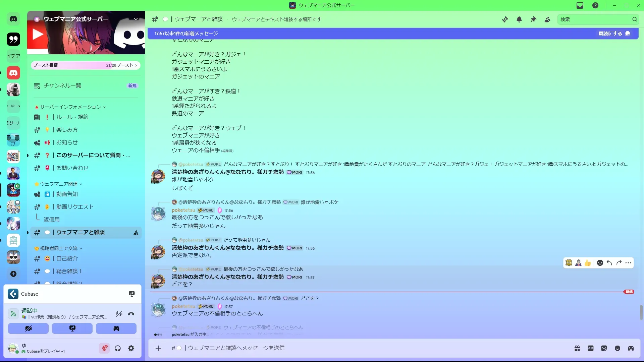This screenshot has height=362, width=644.
Task: Open the sticker picker
Action: click(x=604, y=348)
